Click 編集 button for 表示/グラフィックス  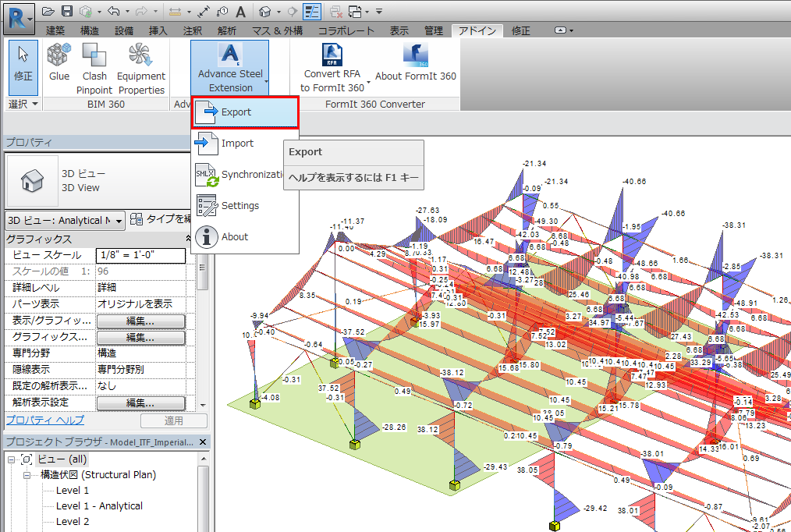(140, 321)
